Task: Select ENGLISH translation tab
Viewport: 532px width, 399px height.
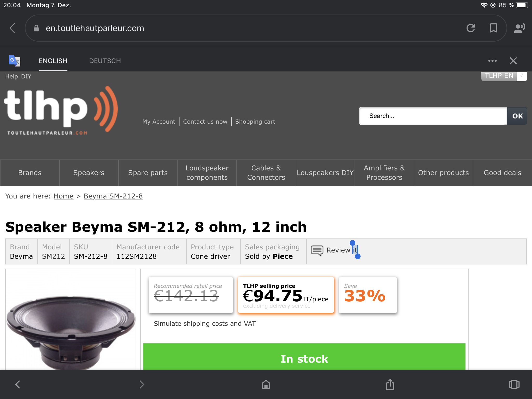Action: pos(53,61)
